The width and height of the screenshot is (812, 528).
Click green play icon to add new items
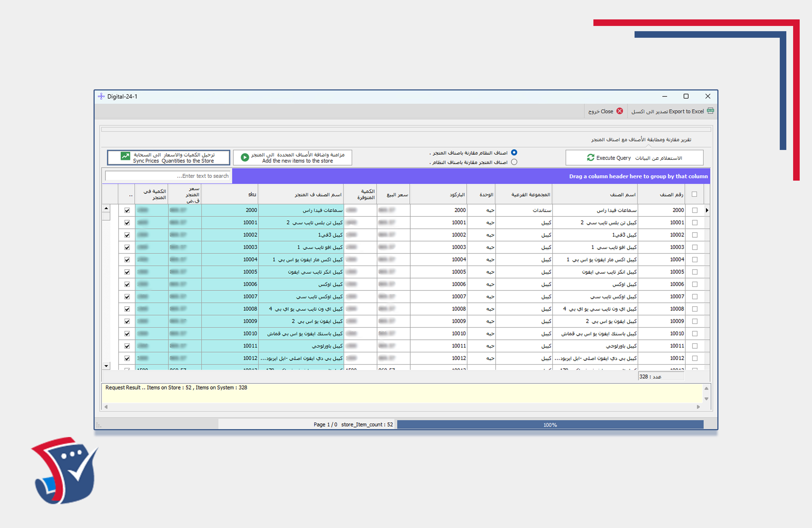pos(245,157)
